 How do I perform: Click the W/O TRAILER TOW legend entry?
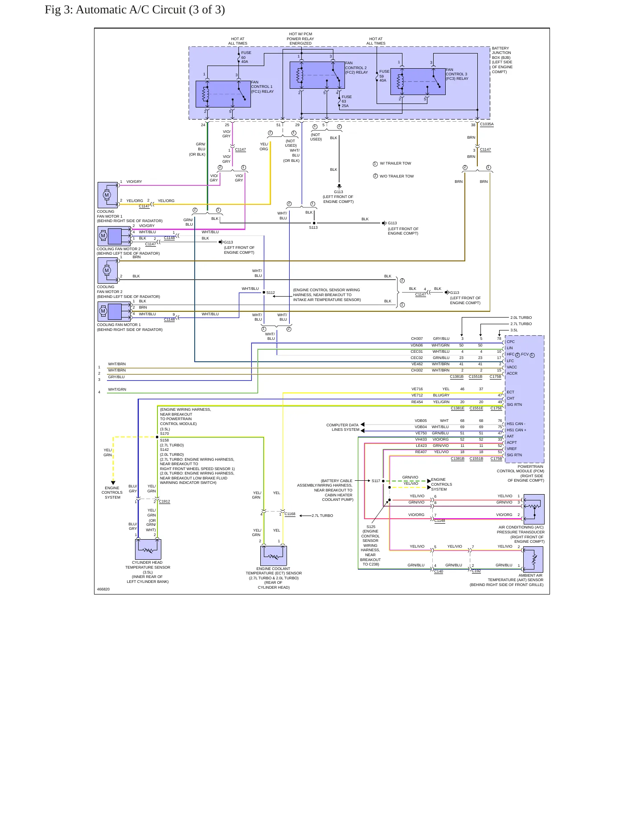click(394, 176)
